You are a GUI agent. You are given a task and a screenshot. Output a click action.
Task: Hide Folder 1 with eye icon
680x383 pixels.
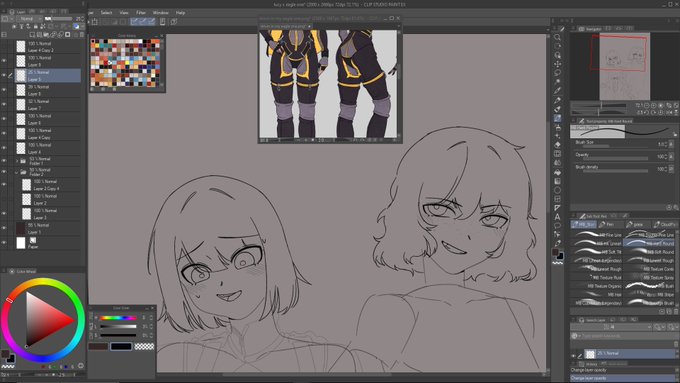pyautogui.click(x=4, y=160)
